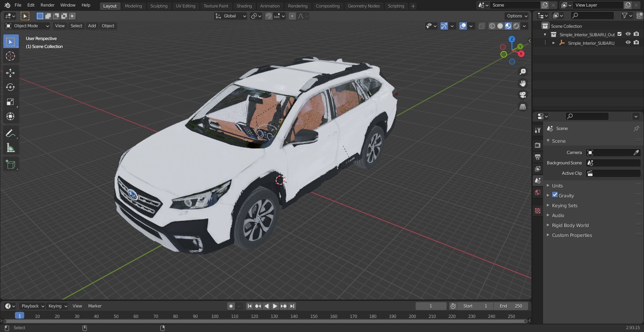Toggle snapping magnet
This screenshot has width=644, height=332.
click(268, 16)
